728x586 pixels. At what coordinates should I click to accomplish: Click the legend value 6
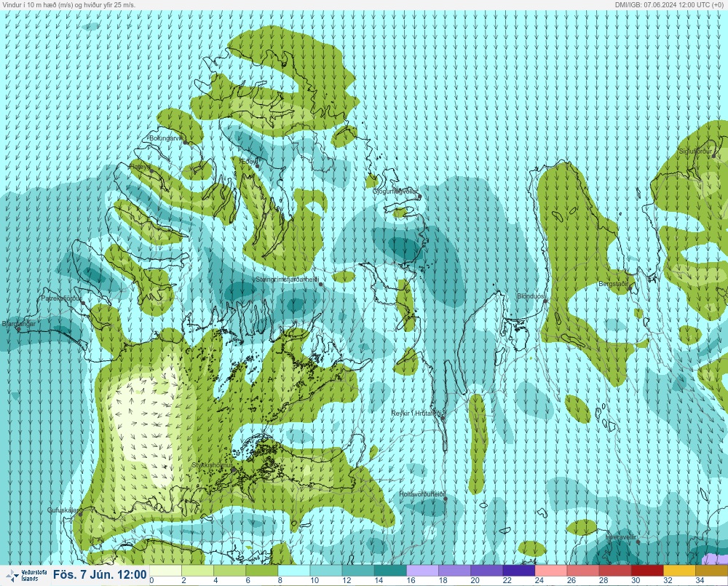(248, 580)
